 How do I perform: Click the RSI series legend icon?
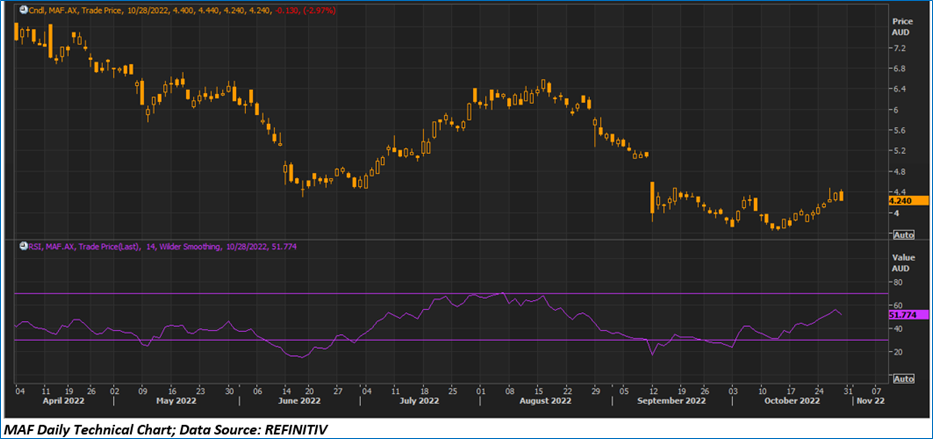click(x=23, y=246)
